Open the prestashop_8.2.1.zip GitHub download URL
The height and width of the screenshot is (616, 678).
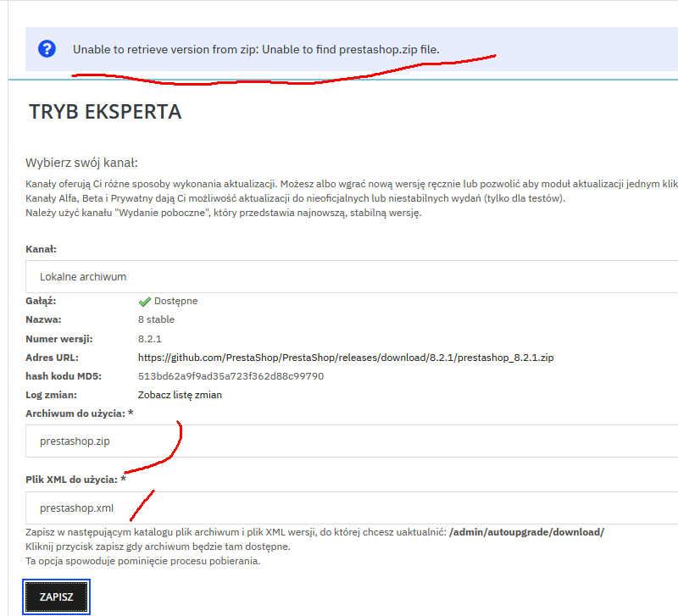[346, 358]
